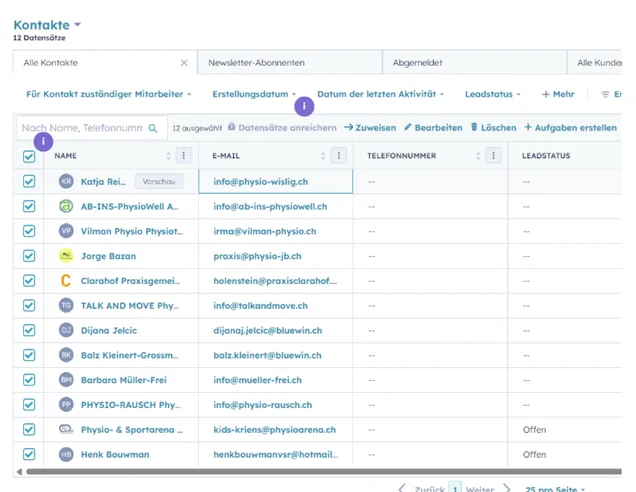Click email info@talkandmove.ch
This screenshot has height=492, width=636.
click(x=260, y=305)
